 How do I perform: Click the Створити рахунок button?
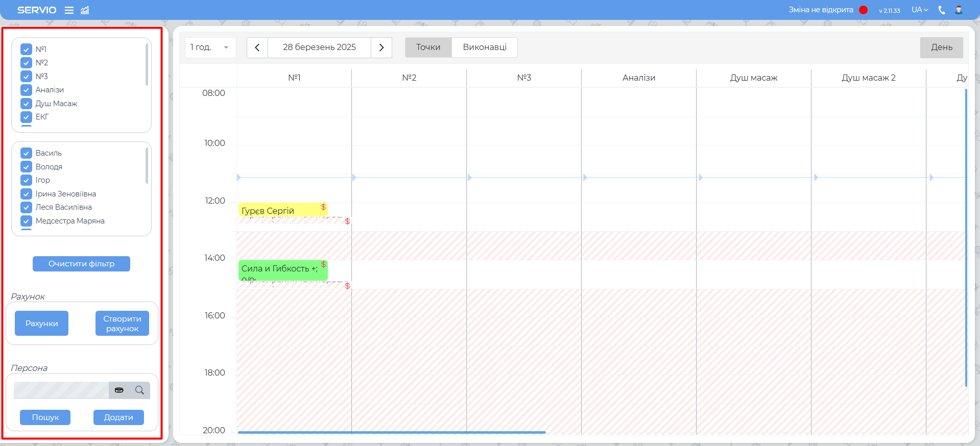pyautogui.click(x=122, y=324)
